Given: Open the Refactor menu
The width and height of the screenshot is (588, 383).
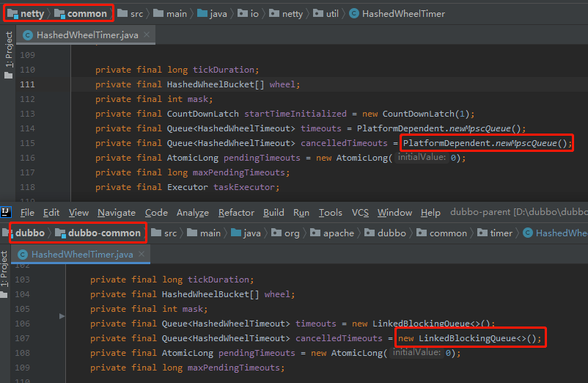Looking at the screenshot, I should click(236, 213).
